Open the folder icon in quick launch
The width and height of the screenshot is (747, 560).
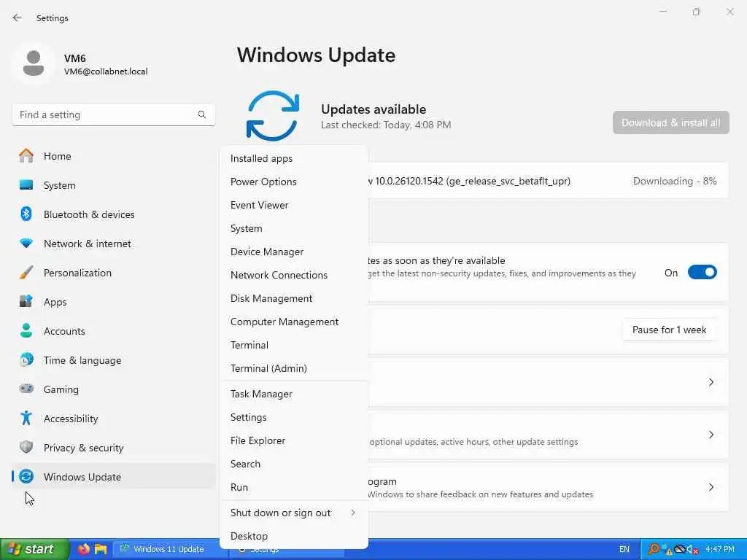pyautogui.click(x=101, y=549)
